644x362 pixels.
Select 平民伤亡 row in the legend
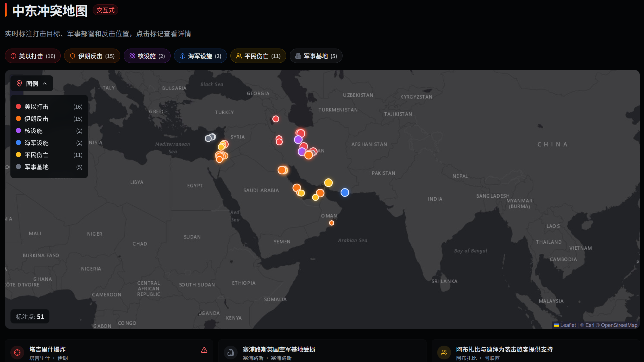coord(37,155)
